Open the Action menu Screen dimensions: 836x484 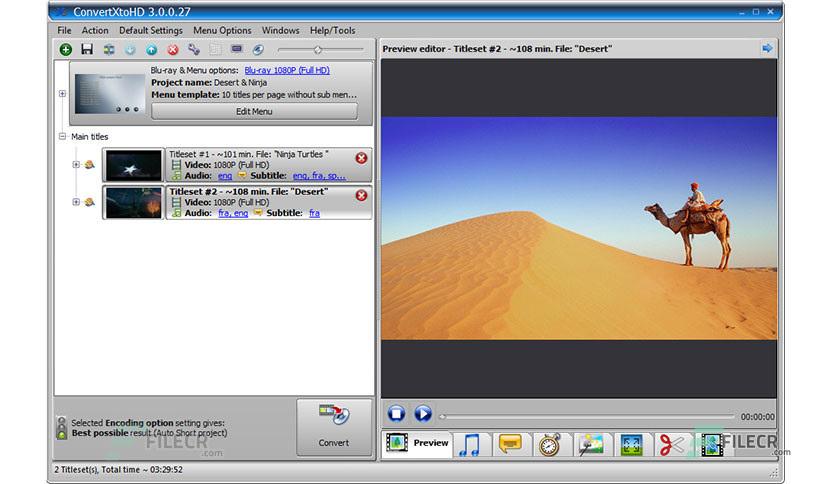[x=95, y=30]
